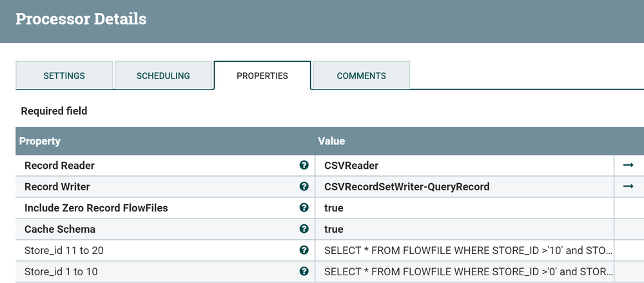Change Include Zero Record FlowFiles true value
644x283 pixels.
click(x=464, y=208)
